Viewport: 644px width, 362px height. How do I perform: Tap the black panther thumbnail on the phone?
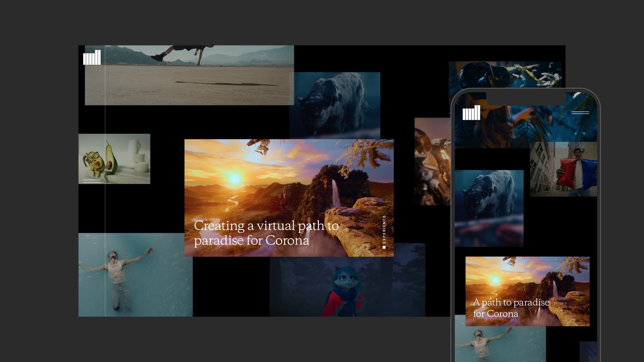coord(489,208)
